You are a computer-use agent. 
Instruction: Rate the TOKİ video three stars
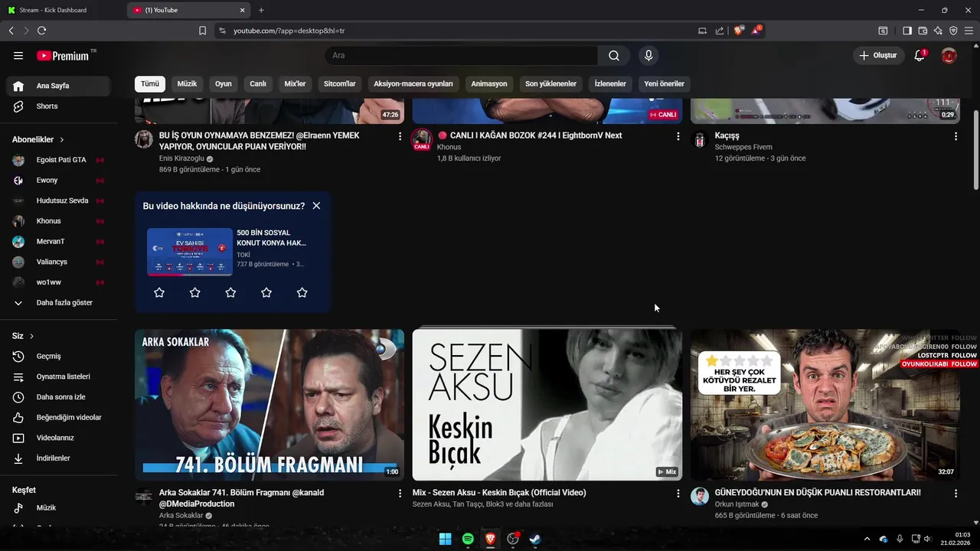pyautogui.click(x=230, y=292)
